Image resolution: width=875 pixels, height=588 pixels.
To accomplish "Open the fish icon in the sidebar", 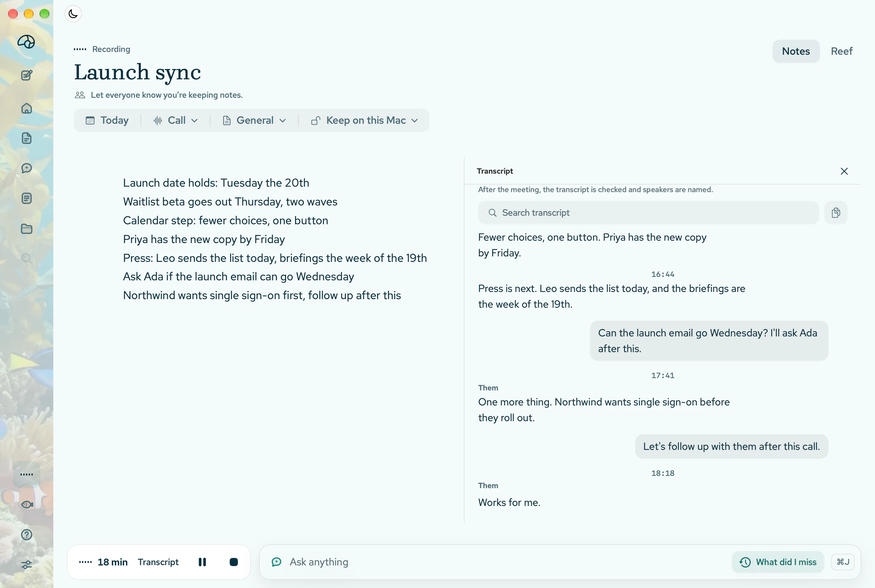I will (27, 504).
